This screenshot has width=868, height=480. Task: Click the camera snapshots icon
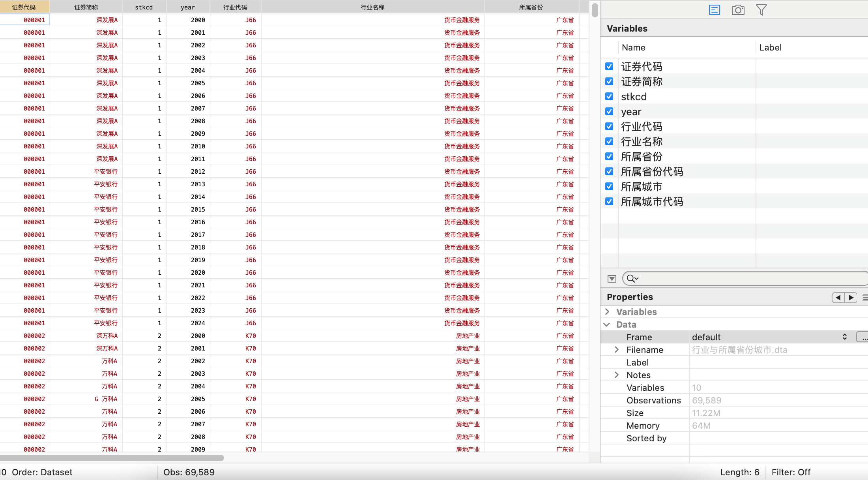tap(738, 10)
